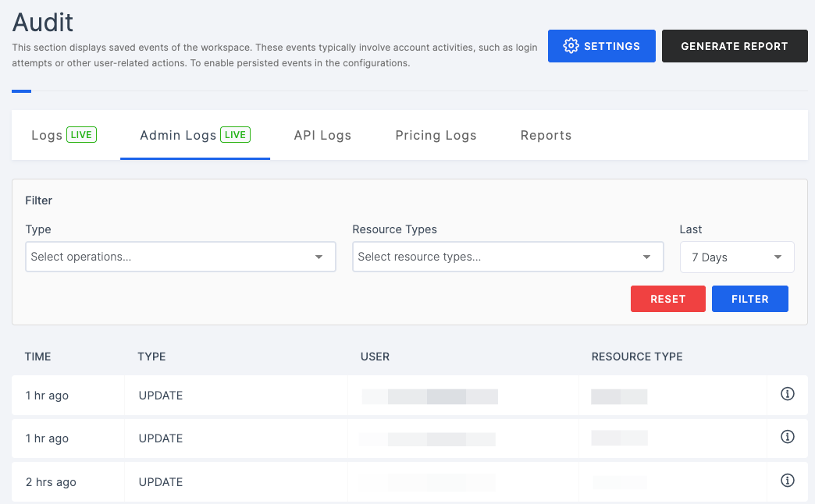Viewport: 815px width, 504px height.
Task: Click the LIVE badge beside Admin Logs
Action: (x=235, y=135)
